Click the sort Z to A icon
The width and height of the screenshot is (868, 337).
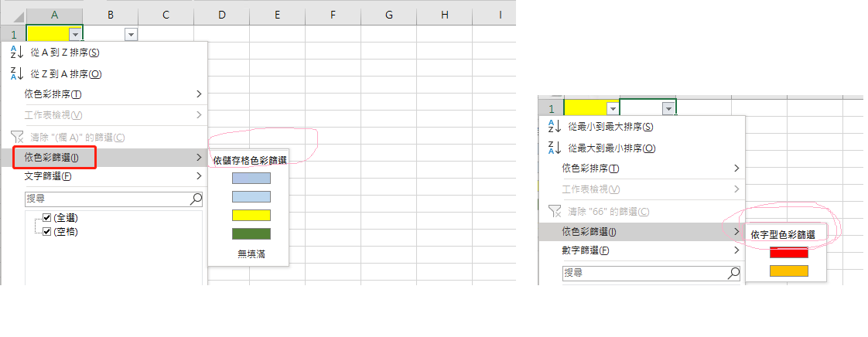click(x=17, y=73)
